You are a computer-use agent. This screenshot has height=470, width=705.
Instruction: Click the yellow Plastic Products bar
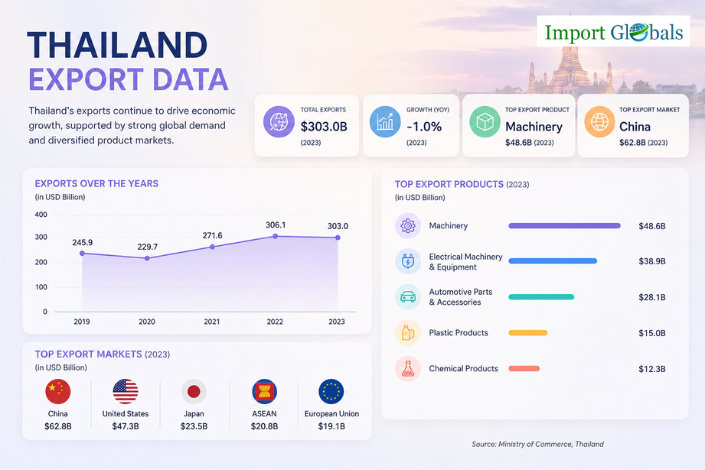coord(528,333)
